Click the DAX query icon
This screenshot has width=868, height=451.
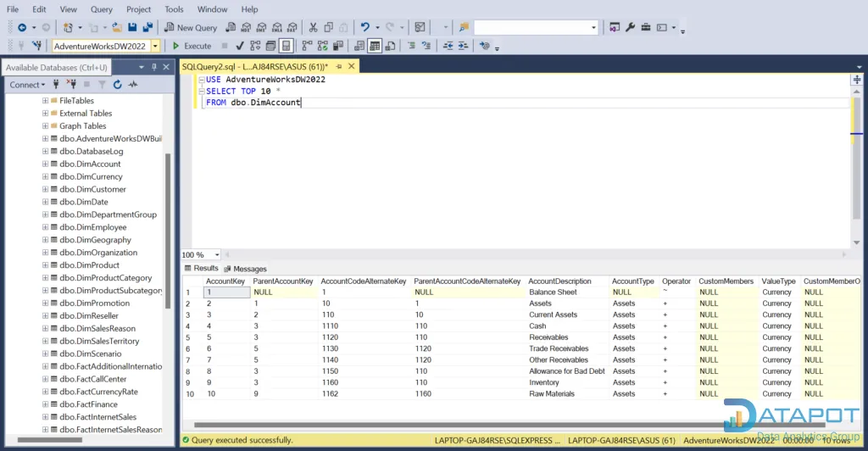[x=292, y=27]
